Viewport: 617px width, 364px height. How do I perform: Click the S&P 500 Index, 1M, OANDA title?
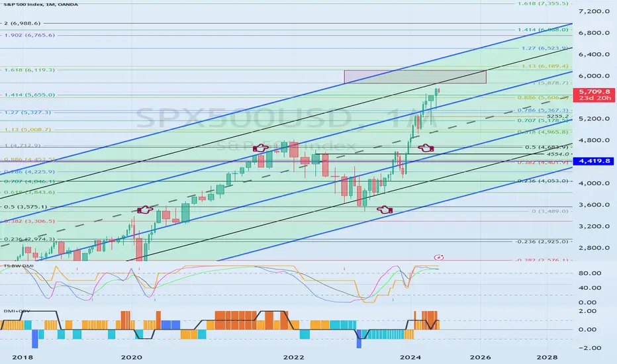coord(40,5)
